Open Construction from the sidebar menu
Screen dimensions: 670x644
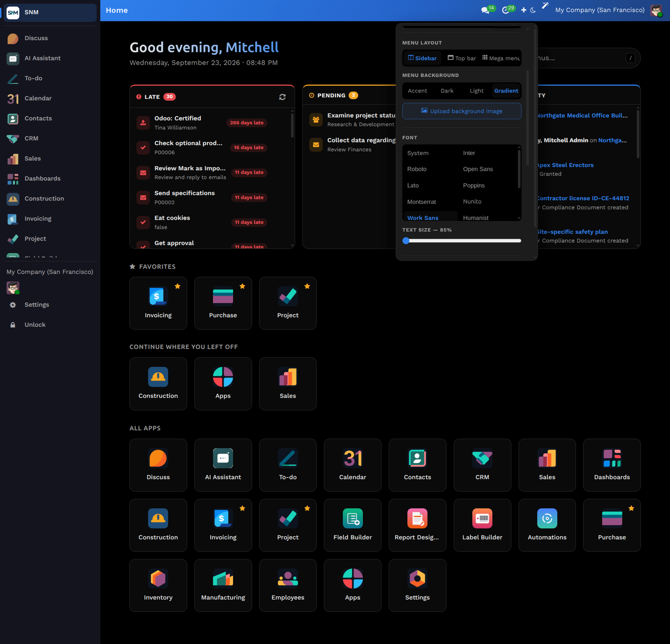[x=50, y=198]
